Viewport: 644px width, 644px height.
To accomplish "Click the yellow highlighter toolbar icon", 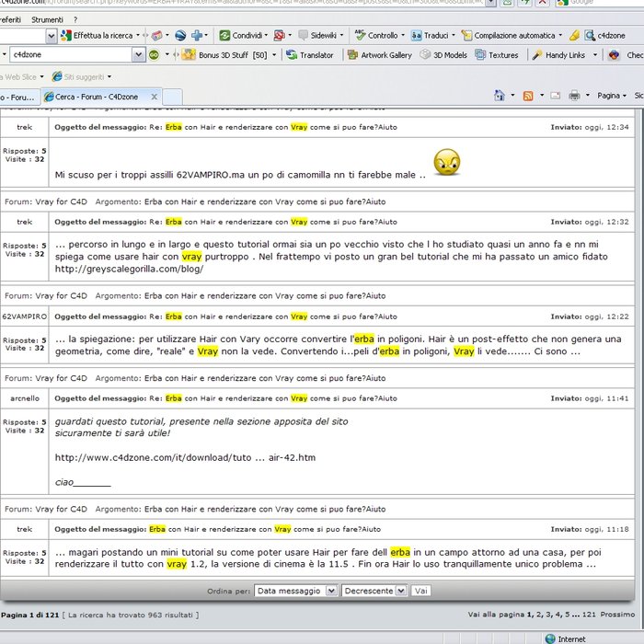I will (x=575, y=35).
